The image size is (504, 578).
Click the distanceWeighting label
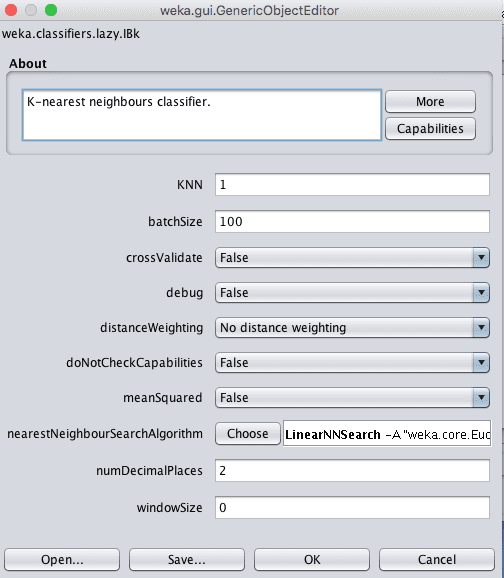[x=152, y=328]
